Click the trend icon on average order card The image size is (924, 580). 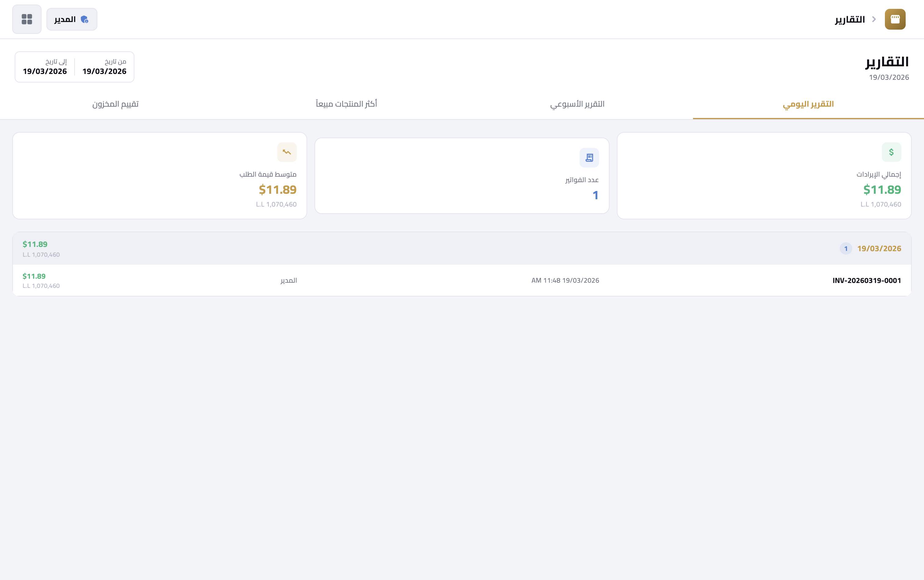tap(287, 152)
